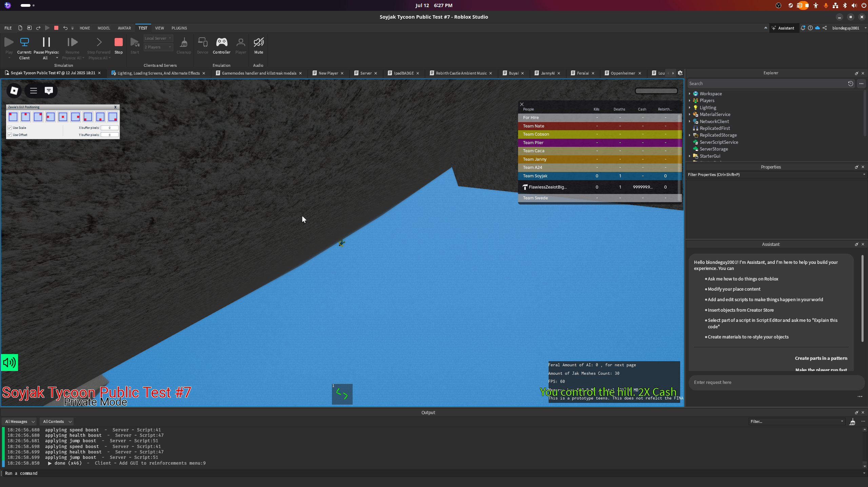Viewport: 868px width, 487px height.
Task: Expand the done (x46) output entry
Action: (x=50, y=463)
